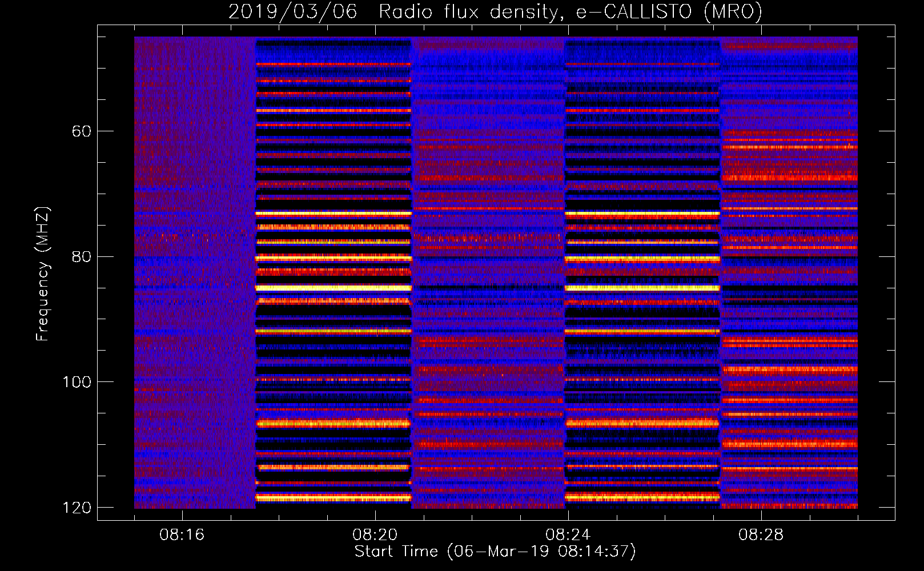This screenshot has height=571, width=924.
Task: Click the 'Start Time (06-Mar-19 08:14:37)' axis label
Action: click(x=495, y=552)
